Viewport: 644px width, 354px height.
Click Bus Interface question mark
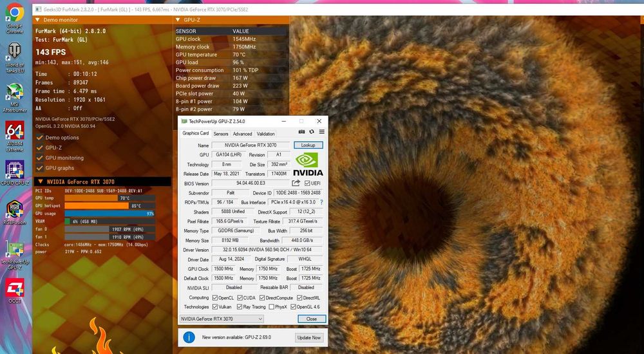(x=321, y=203)
